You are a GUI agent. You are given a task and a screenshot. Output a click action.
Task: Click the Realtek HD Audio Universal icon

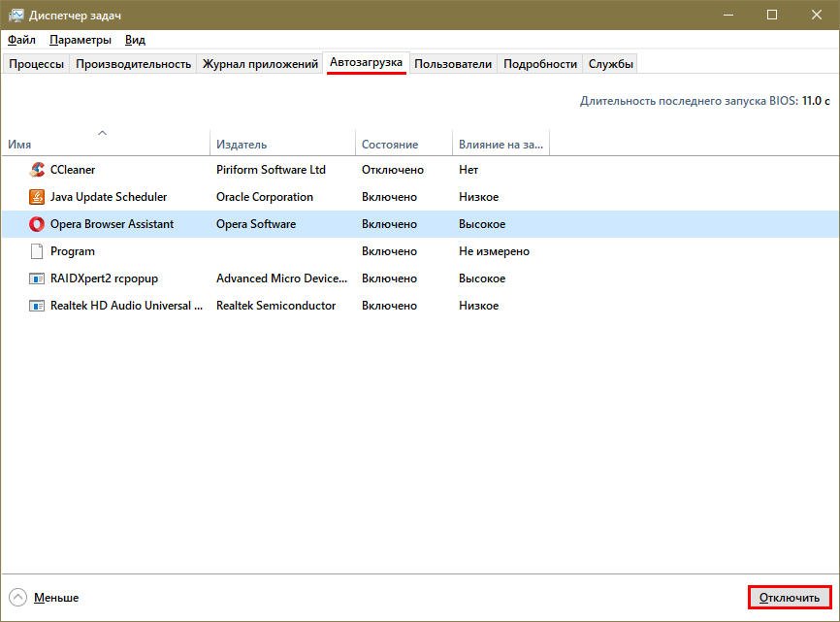click(x=37, y=306)
